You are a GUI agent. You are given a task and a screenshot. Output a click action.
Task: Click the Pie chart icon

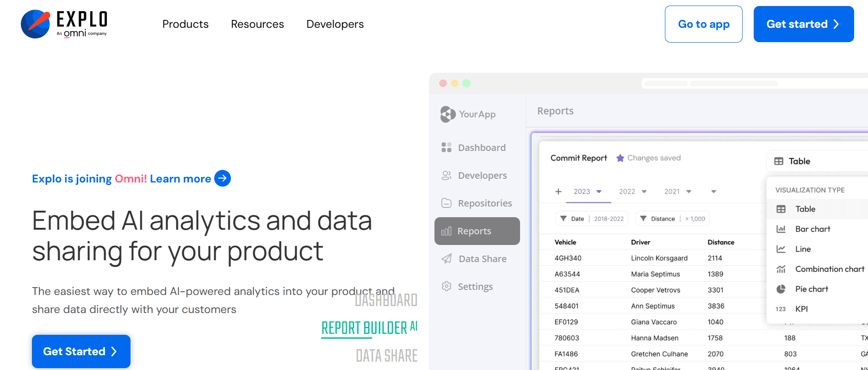point(781,289)
